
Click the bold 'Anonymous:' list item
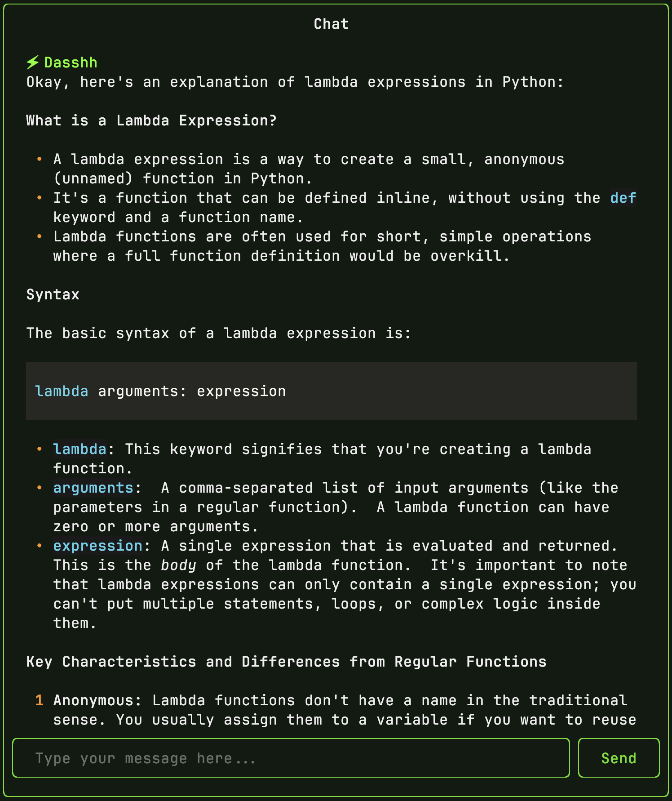pos(97,700)
